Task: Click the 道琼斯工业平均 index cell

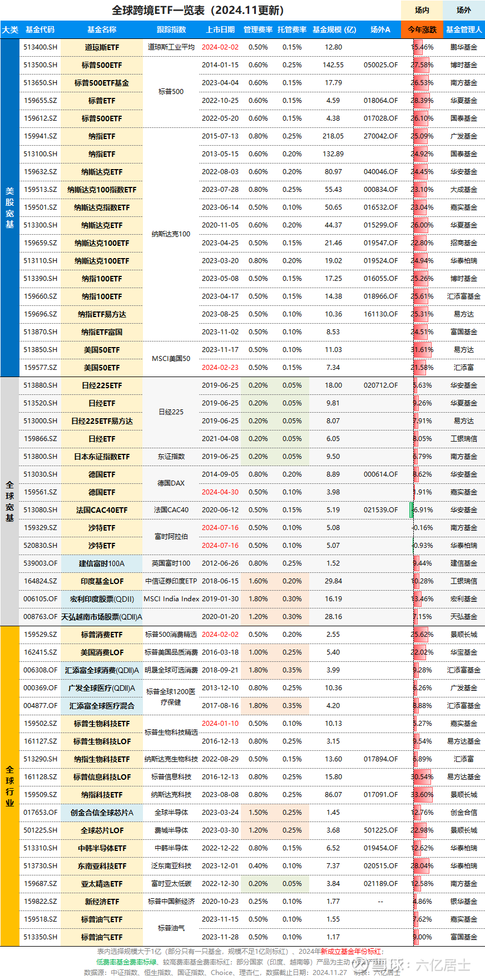Action: click(x=171, y=47)
